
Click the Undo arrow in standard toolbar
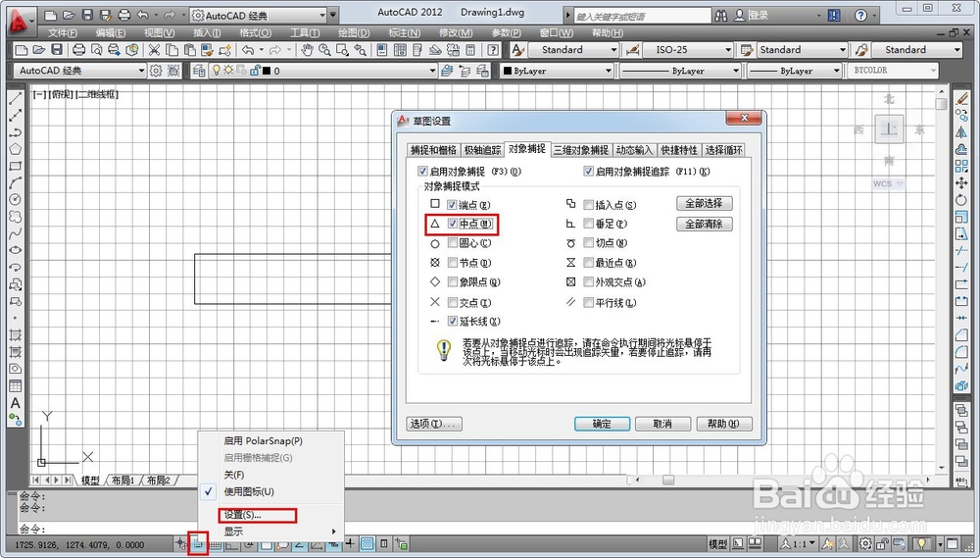pos(248,50)
